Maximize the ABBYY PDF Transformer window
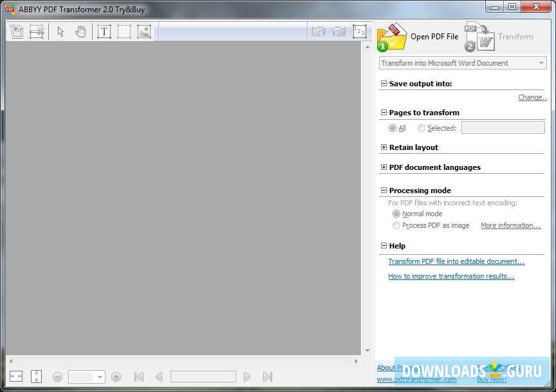Viewport: 556px width, 392px height. [512, 6]
